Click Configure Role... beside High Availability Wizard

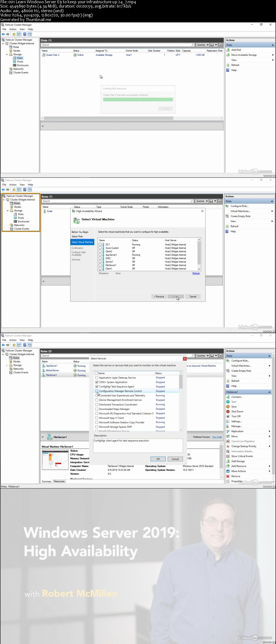[240, 206]
